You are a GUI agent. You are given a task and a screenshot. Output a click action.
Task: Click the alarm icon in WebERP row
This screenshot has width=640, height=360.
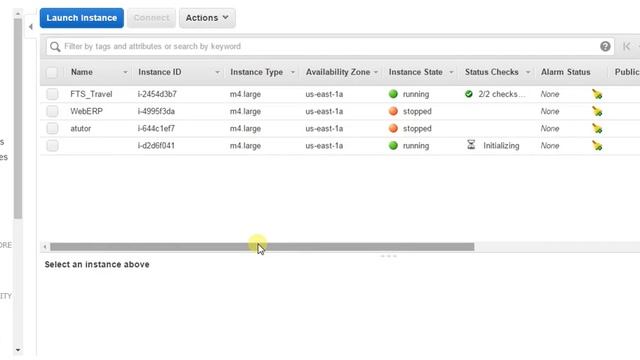(x=597, y=111)
